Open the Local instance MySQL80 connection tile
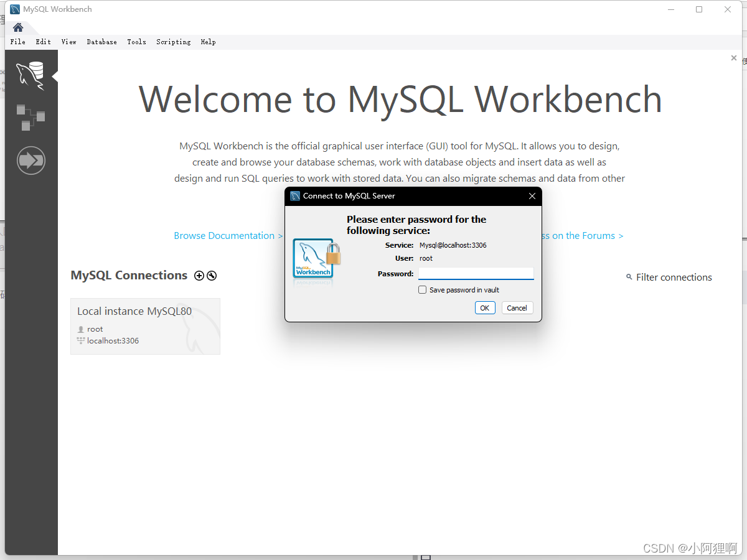Image resolution: width=747 pixels, height=560 pixels. (145, 327)
